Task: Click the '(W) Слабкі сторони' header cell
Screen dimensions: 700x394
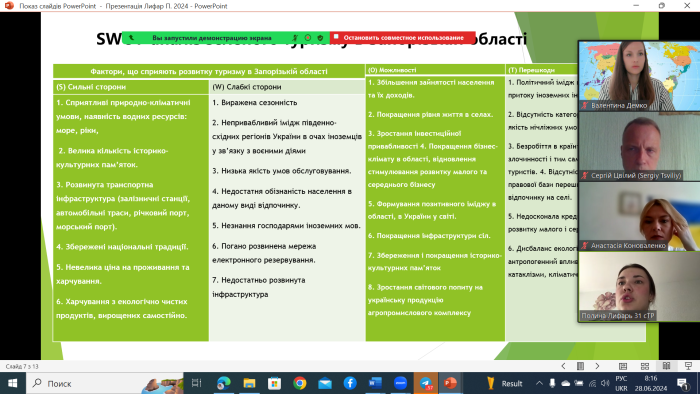Action: (287, 87)
